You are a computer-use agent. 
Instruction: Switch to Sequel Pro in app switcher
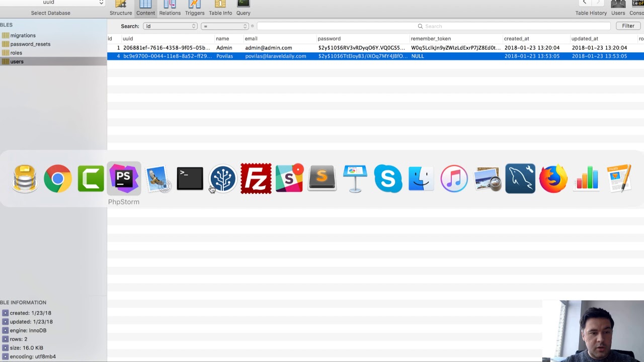click(25, 178)
